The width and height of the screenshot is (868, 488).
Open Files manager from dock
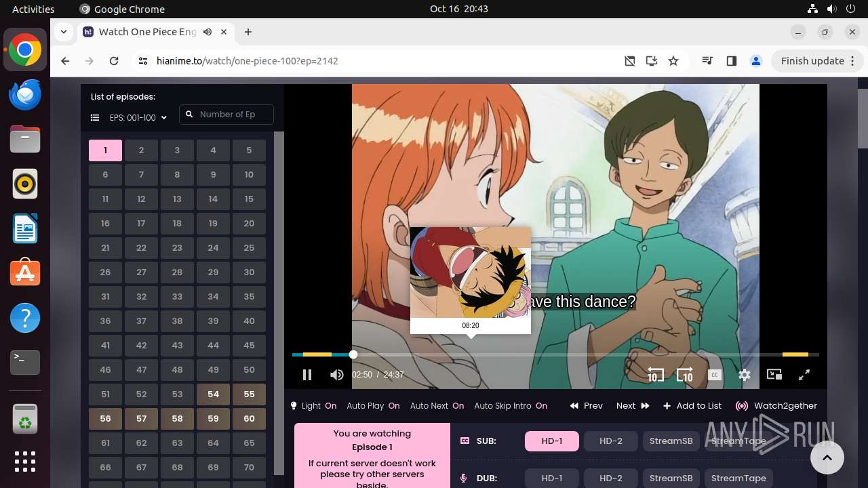coord(25,139)
